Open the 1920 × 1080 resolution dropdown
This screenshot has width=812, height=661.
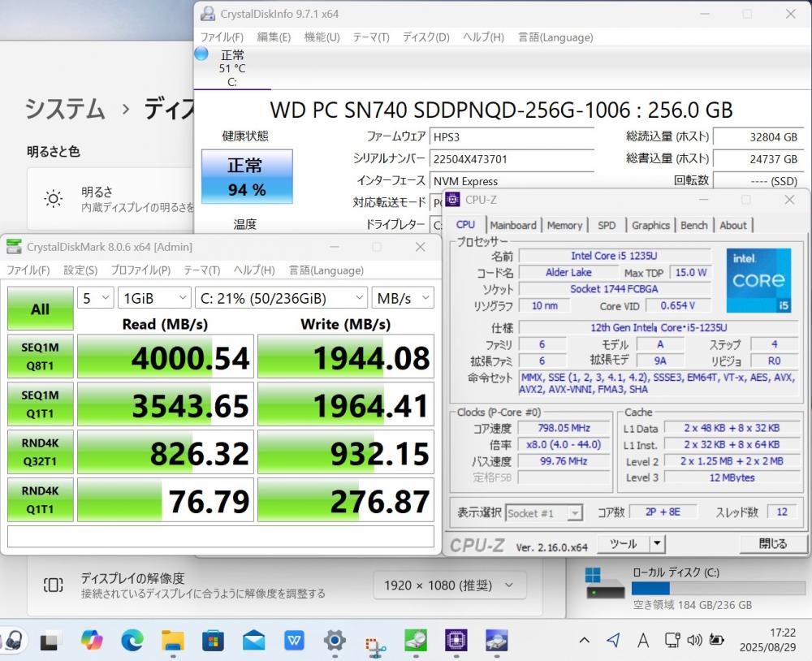click(x=450, y=585)
